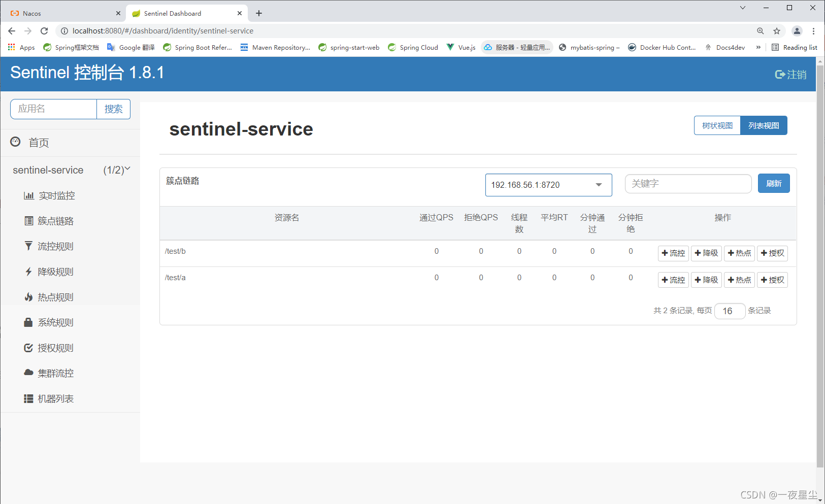Open new browser tab with plus icon
Viewport: 825px width, 504px height.
point(259,13)
